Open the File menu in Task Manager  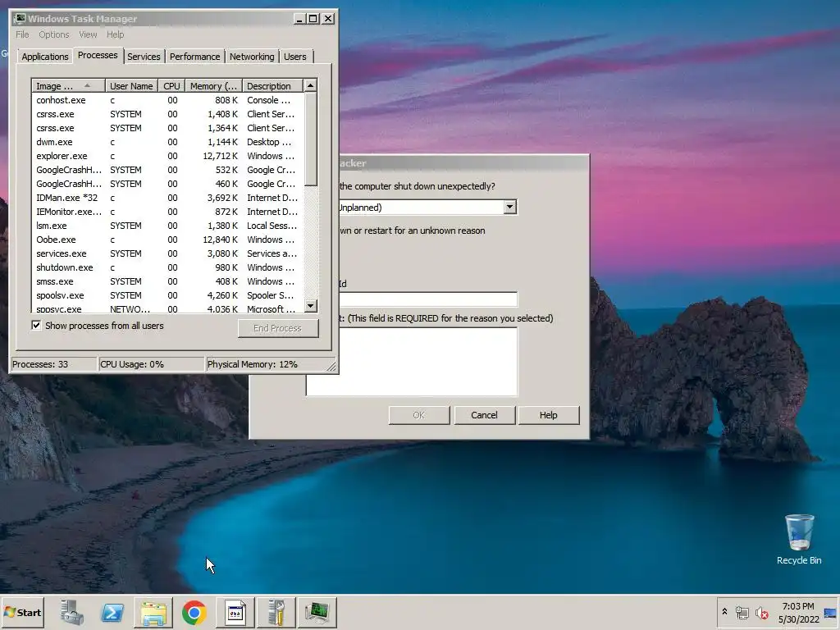click(22, 34)
